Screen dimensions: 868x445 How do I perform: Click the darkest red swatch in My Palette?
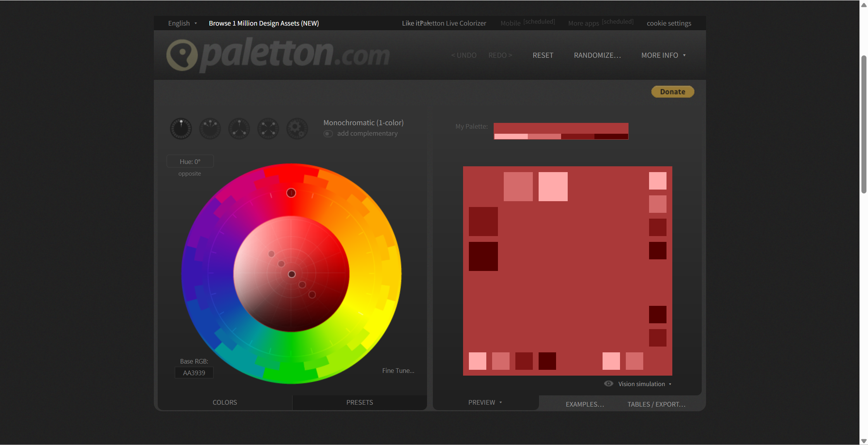click(611, 136)
